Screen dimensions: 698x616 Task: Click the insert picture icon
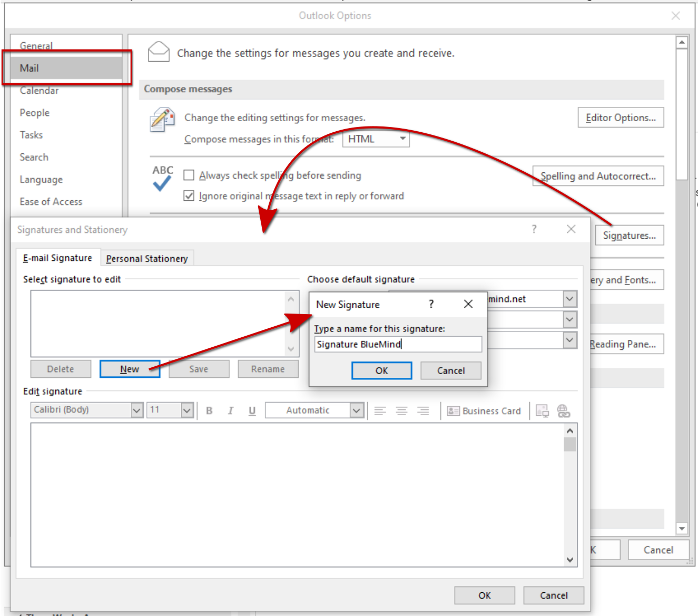click(x=542, y=410)
